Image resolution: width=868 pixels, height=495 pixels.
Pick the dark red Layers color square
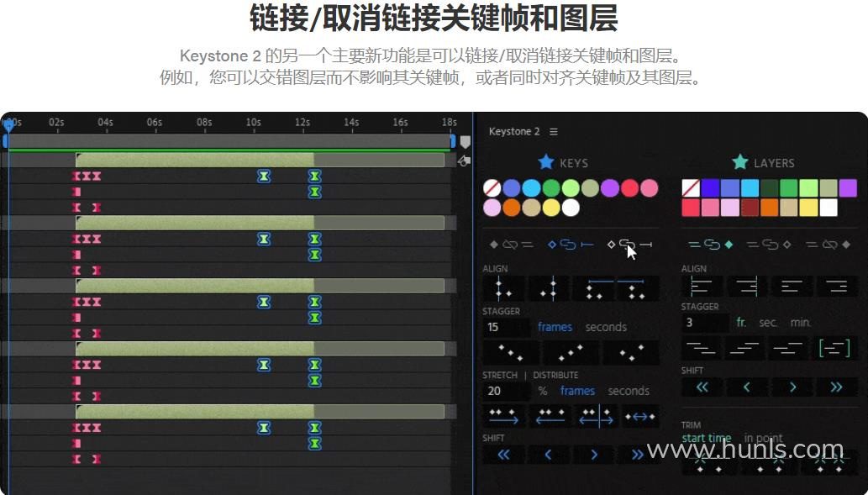point(750,208)
